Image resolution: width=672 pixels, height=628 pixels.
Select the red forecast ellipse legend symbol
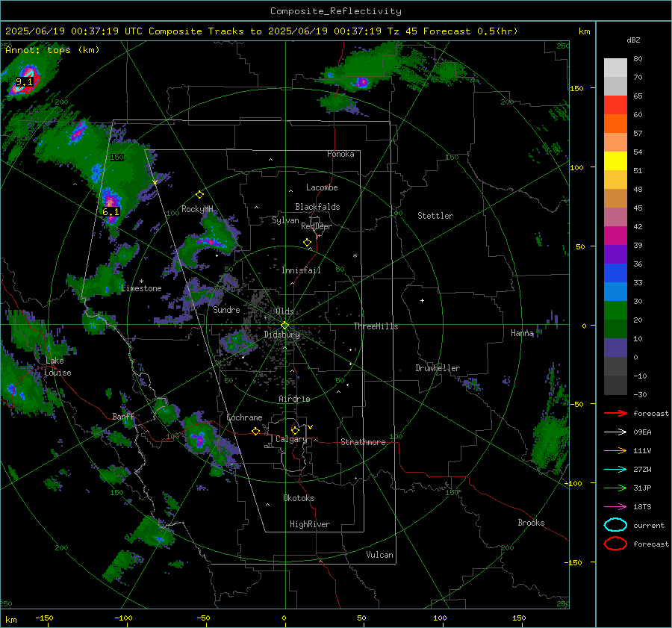coord(615,544)
